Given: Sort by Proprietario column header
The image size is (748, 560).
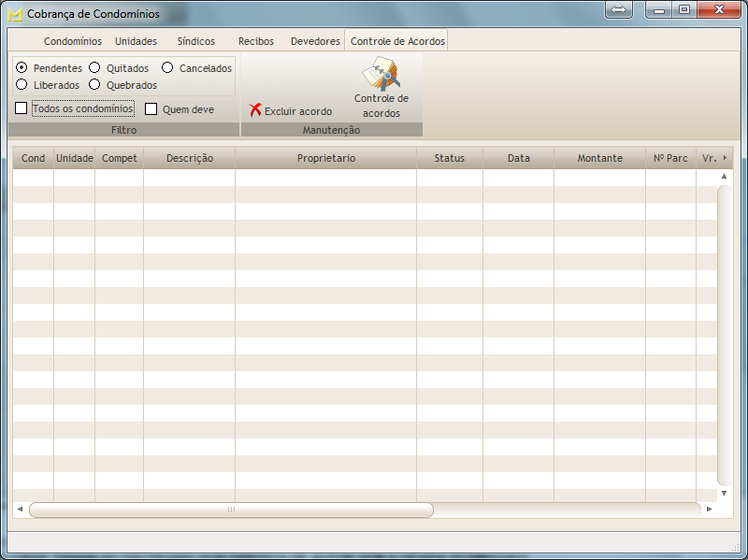Looking at the screenshot, I should pyautogui.click(x=325, y=158).
